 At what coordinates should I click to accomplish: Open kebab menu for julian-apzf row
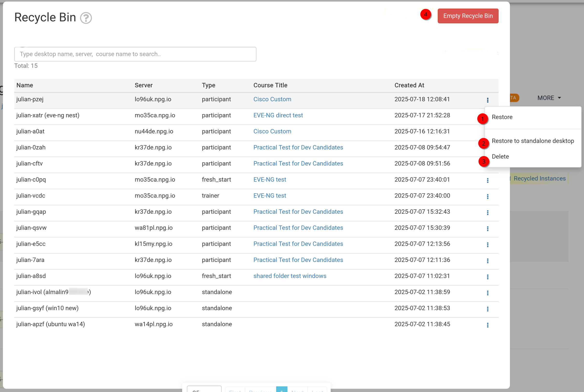[x=487, y=325]
